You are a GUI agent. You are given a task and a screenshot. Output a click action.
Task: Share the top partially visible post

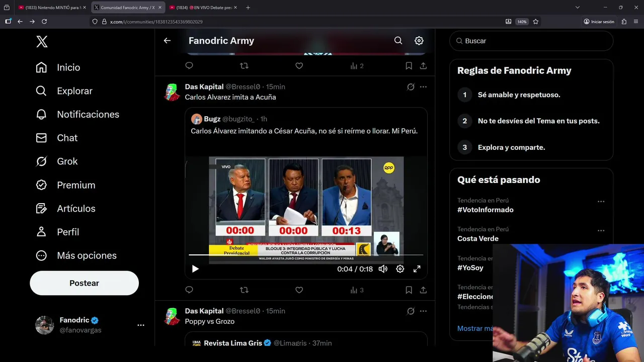point(423,66)
